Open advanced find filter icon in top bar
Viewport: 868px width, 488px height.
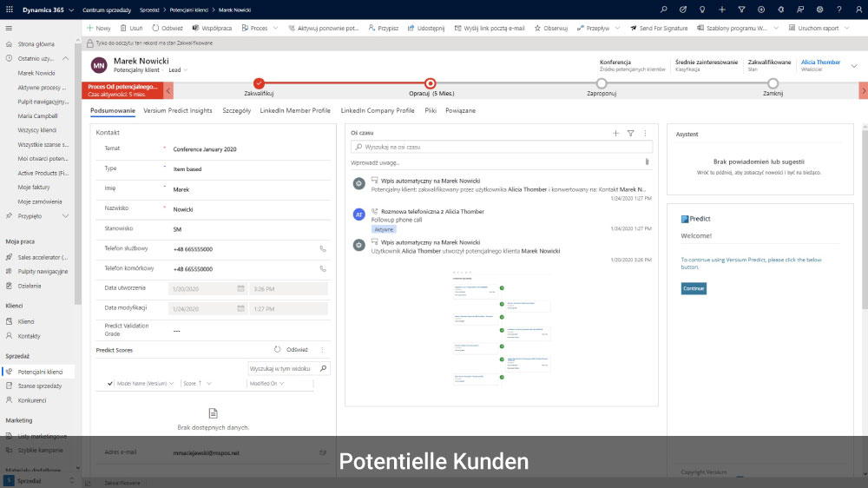(741, 10)
